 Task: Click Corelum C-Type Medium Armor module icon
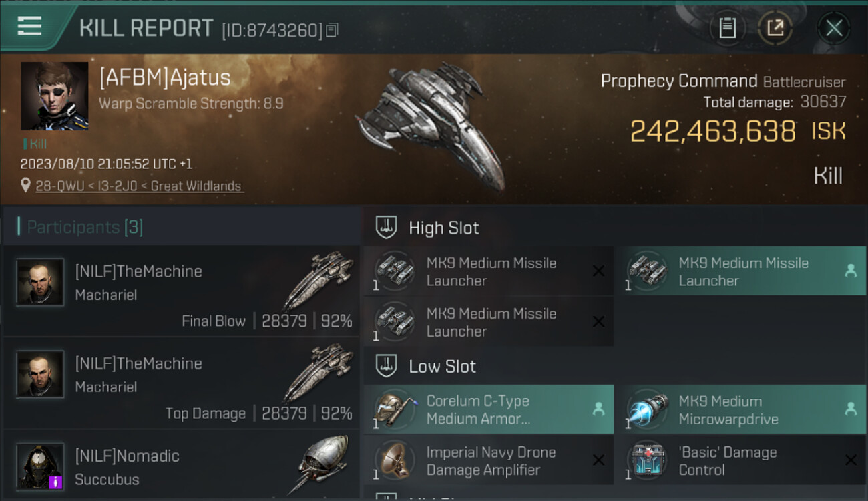tap(393, 409)
